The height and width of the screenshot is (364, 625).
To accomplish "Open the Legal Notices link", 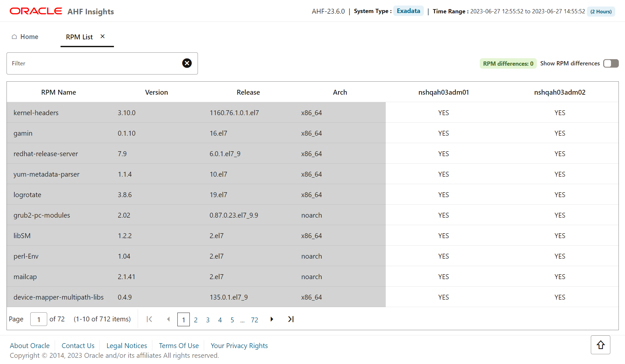I will pyautogui.click(x=127, y=345).
